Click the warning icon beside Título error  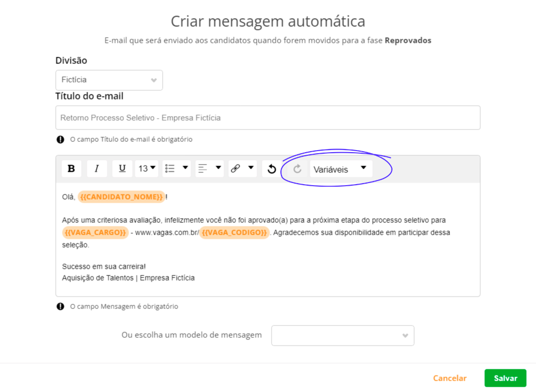60,139
